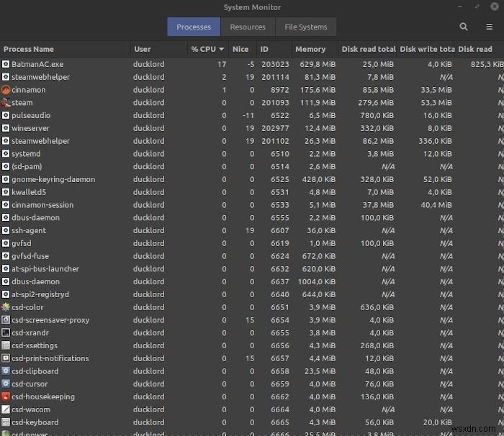Click the csd-housekeeping process icon
504x436 pixels.
click(x=6, y=396)
